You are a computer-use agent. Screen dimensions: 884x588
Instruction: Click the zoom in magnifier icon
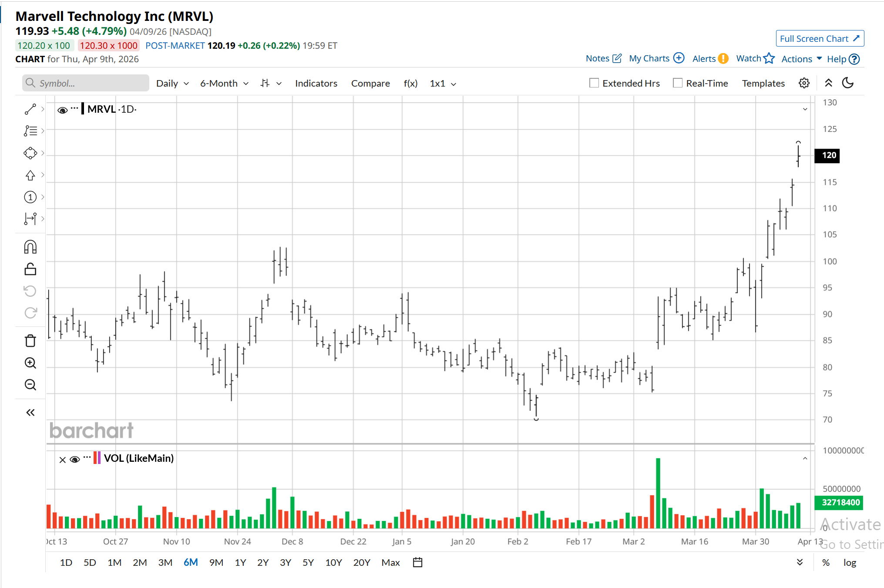tap(30, 363)
